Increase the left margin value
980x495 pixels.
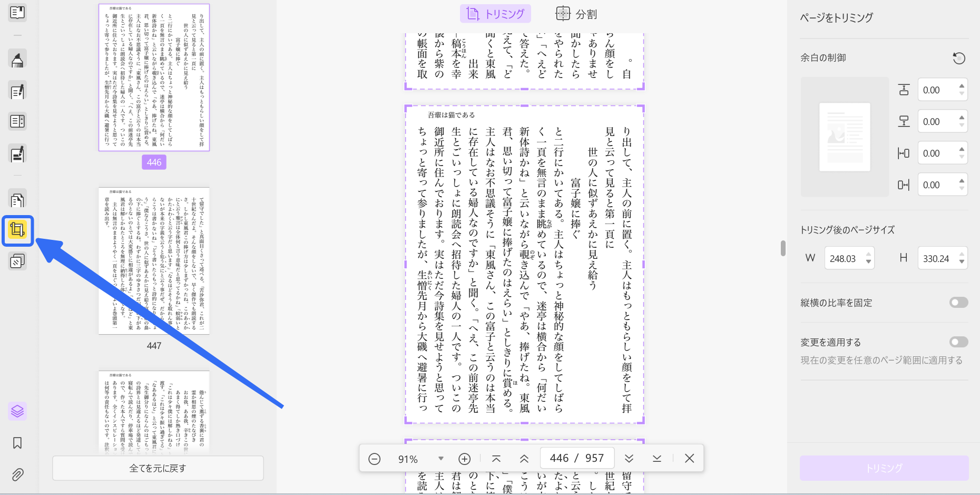coord(962,149)
